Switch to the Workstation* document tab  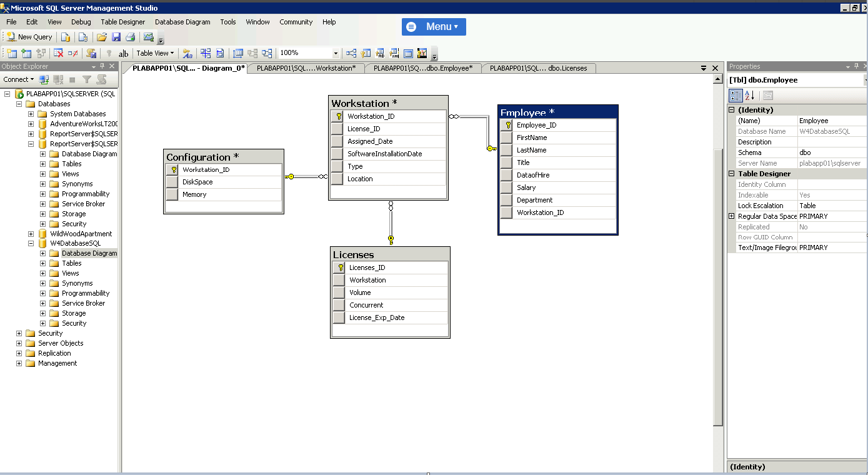pos(306,68)
